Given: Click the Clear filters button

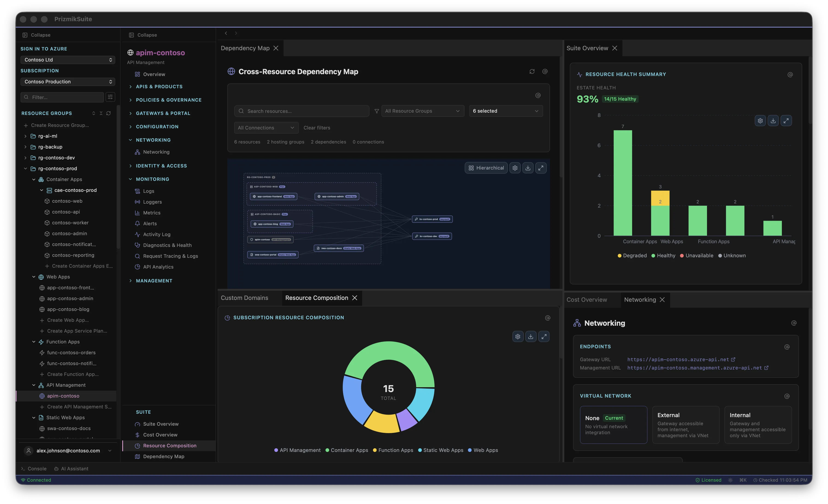Looking at the screenshot, I should click(x=316, y=128).
